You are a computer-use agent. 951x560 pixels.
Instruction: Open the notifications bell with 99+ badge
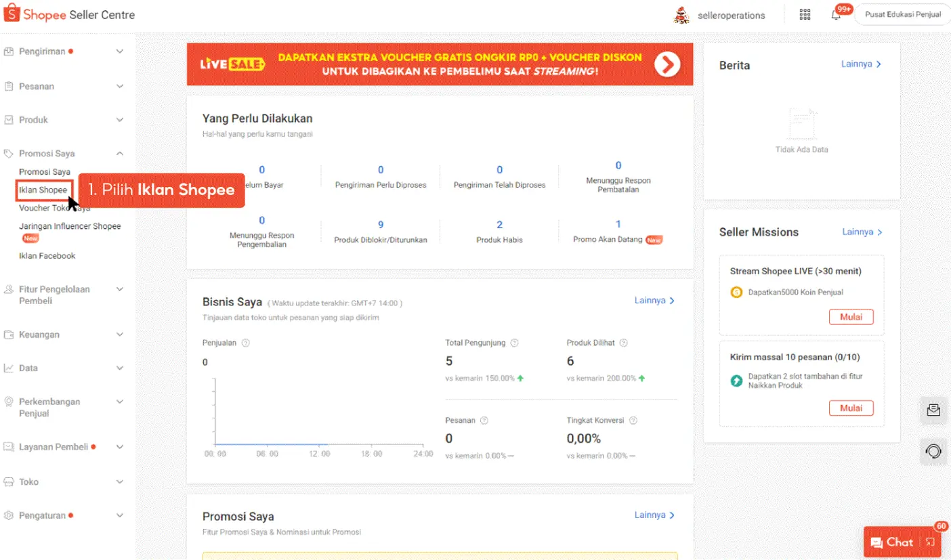(x=837, y=14)
